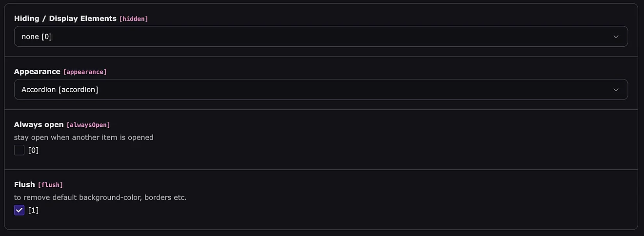The image size is (644, 236).
Task: Click the 'to remove default background-color' description
Action: (x=100, y=197)
